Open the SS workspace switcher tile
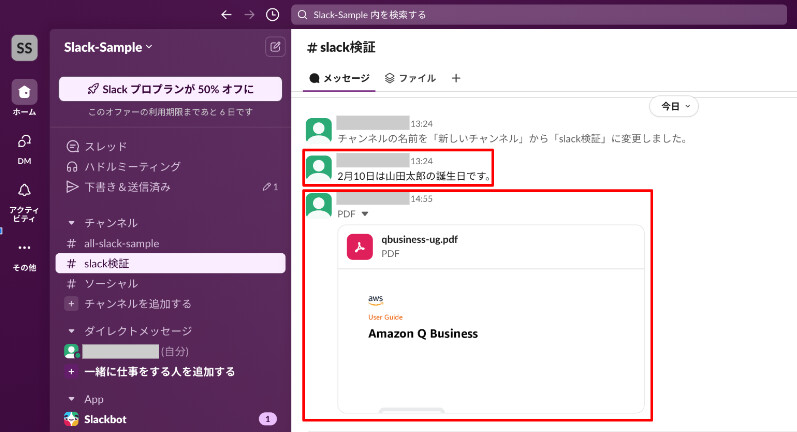The width and height of the screenshot is (797, 432). point(24,48)
